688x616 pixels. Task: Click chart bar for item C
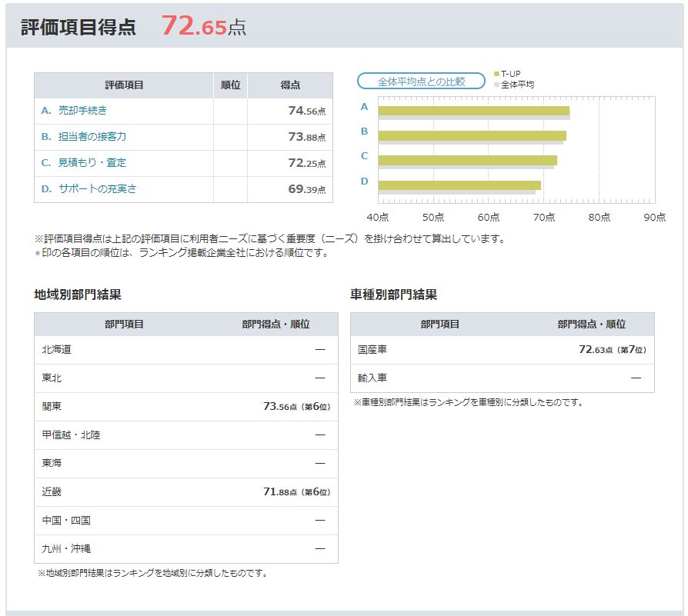pyautogui.click(x=468, y=161)
